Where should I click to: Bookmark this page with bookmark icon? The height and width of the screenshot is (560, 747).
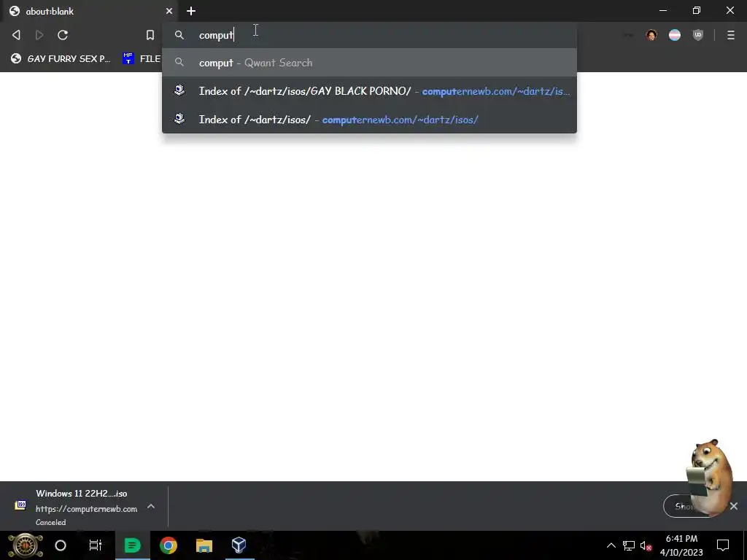click(x=150, y=35)
